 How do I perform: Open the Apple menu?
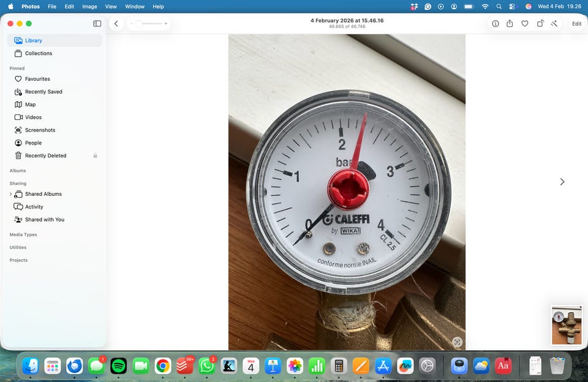(x=10, y=6)
